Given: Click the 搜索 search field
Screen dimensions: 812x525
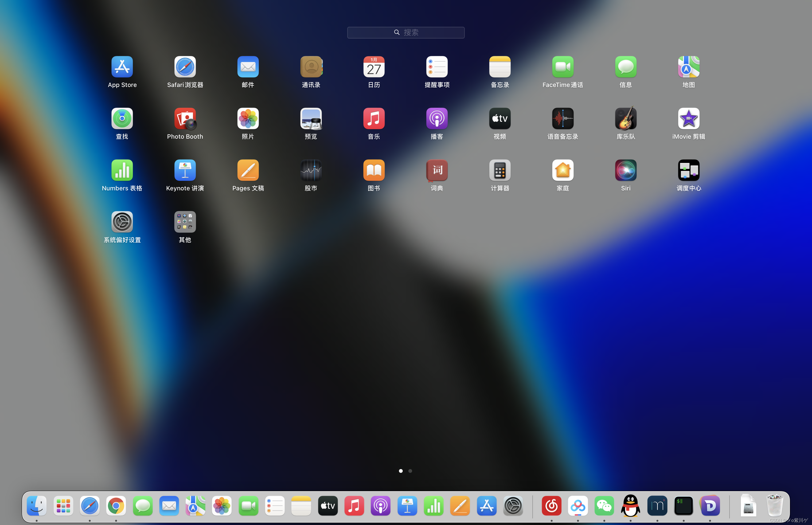Looking at the screenshot, I should point(406,32).
